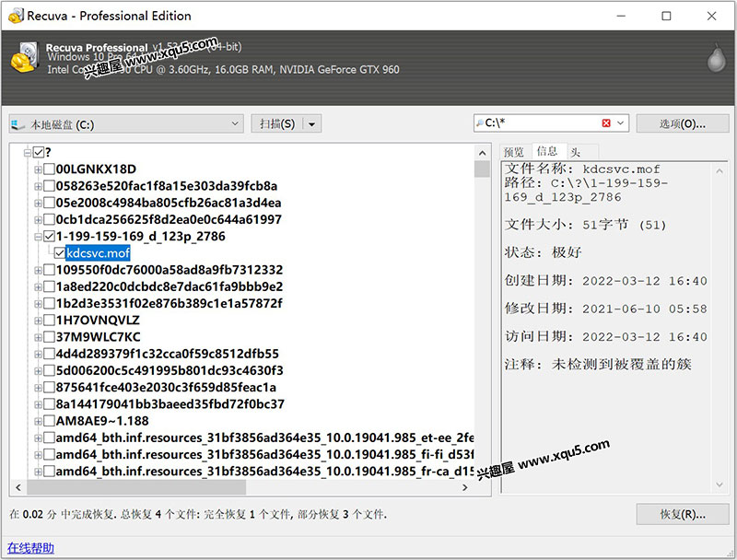Switch to the 信息 info tab
Screen dimensions: 737x560
click(x=547, y=151)
